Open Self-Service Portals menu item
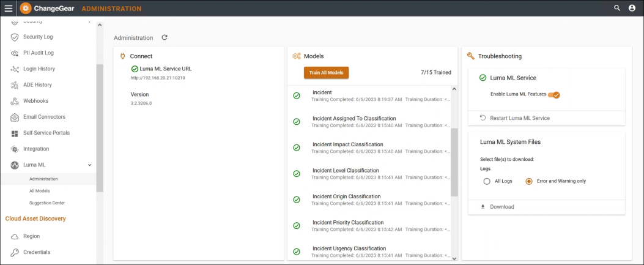This screenshot has height=265, width=644. pos(46,133)
